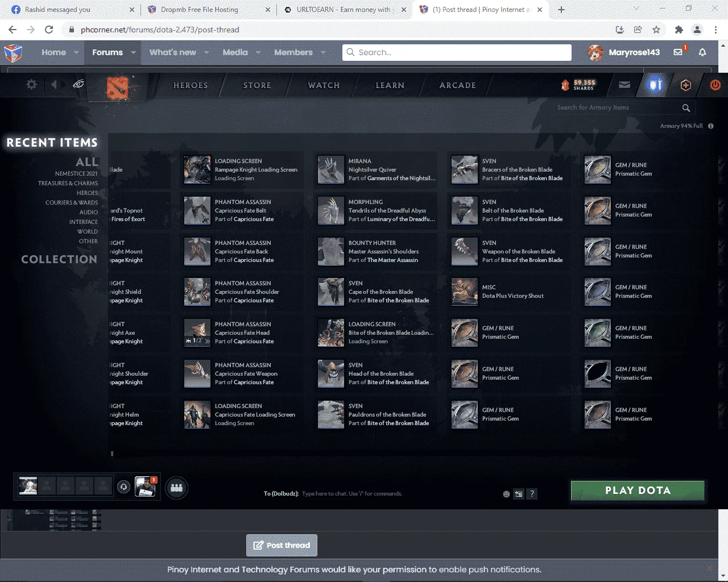Open the Home forum menu

pyautogui.click(x=53, y=52)
